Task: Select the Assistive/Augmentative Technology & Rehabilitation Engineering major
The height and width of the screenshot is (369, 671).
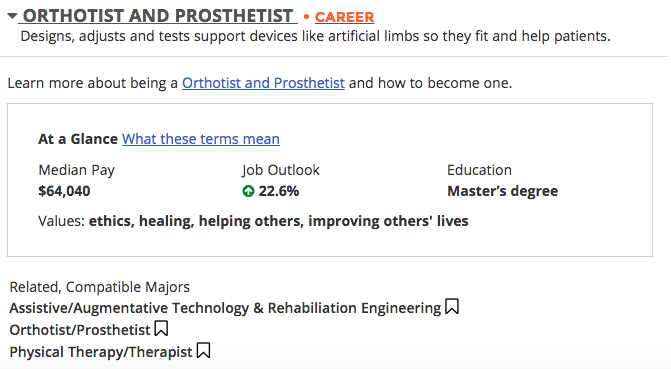Action: pos(225,308)
